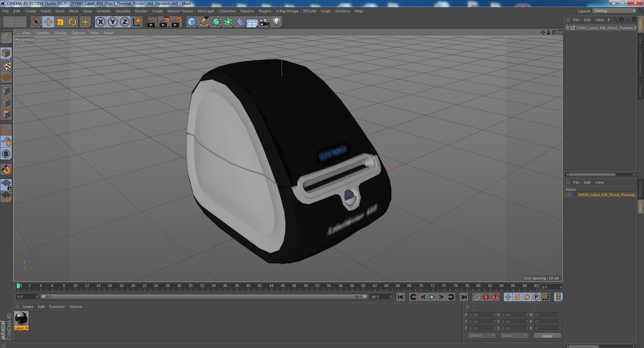The image size is (644, 348).
Task: Toggle autokeying button
Action: (x=486, y=297)
